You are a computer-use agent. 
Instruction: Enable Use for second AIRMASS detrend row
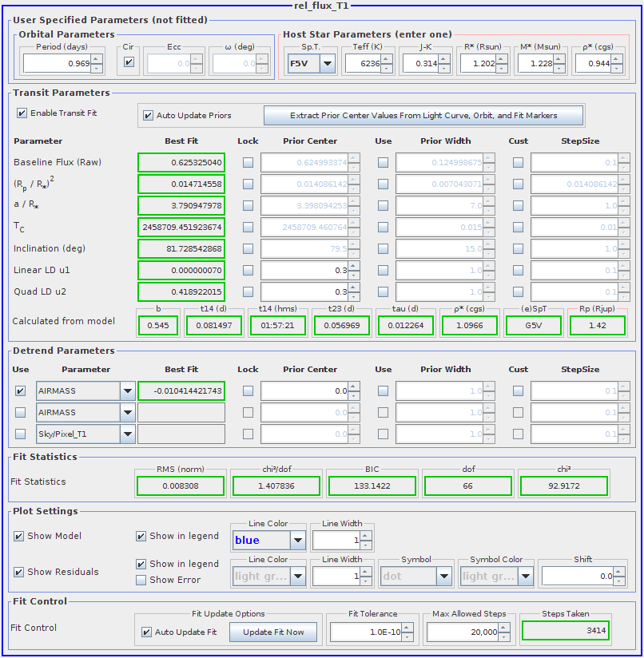click(20, 413)
